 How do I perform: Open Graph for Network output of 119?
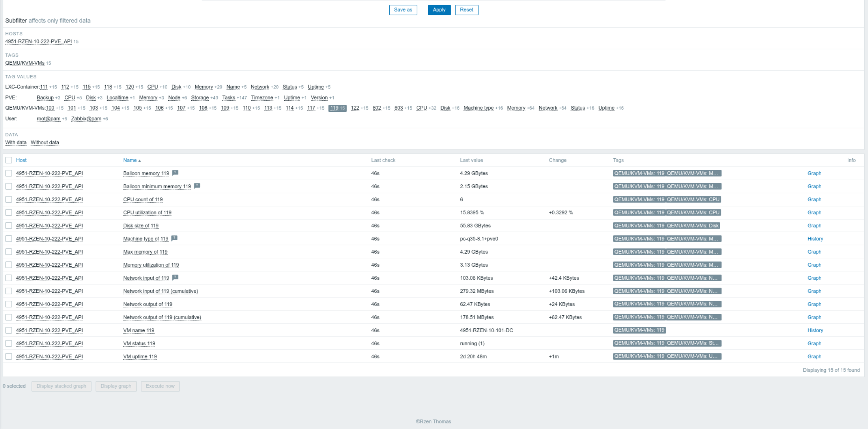coord(814,304)
